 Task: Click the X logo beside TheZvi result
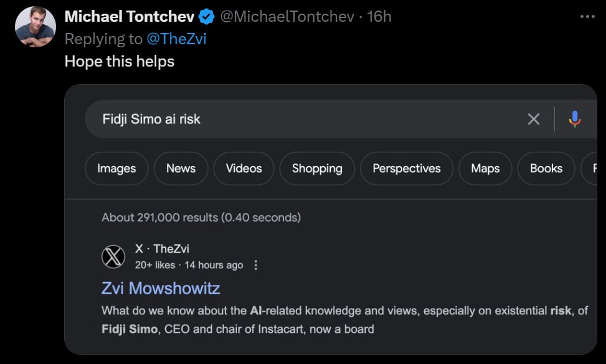[113, 257]
